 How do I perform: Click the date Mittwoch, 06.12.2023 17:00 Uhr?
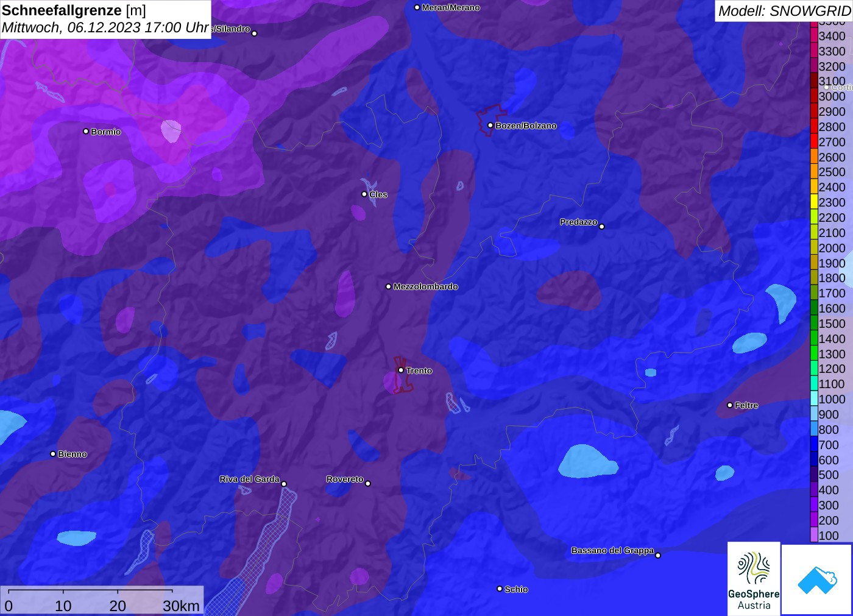[x=105, y=27]
